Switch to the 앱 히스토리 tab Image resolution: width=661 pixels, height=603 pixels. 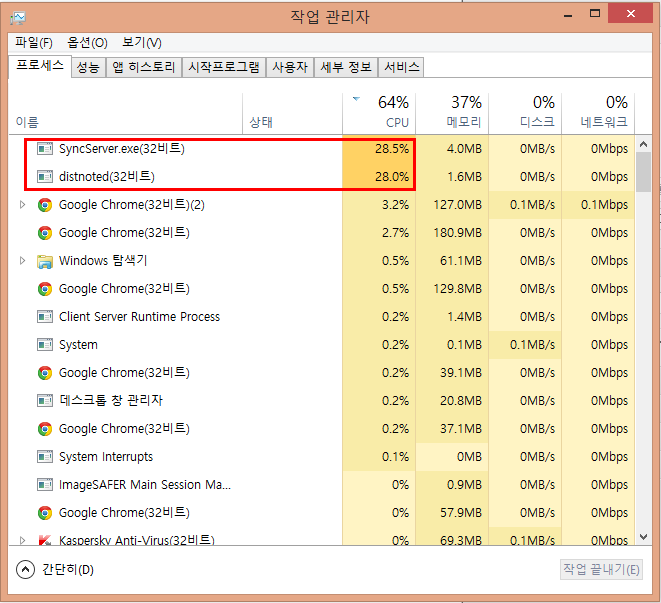tap(143, 67)
